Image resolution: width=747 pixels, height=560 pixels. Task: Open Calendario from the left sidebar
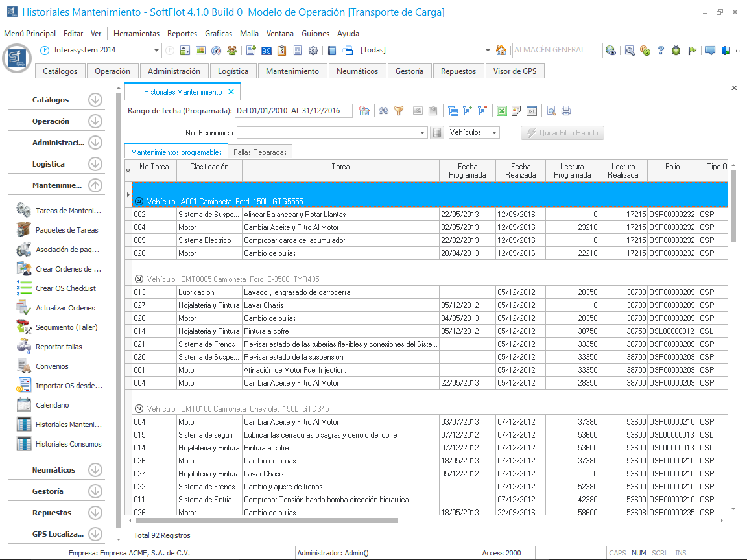(x=52, y=405)
